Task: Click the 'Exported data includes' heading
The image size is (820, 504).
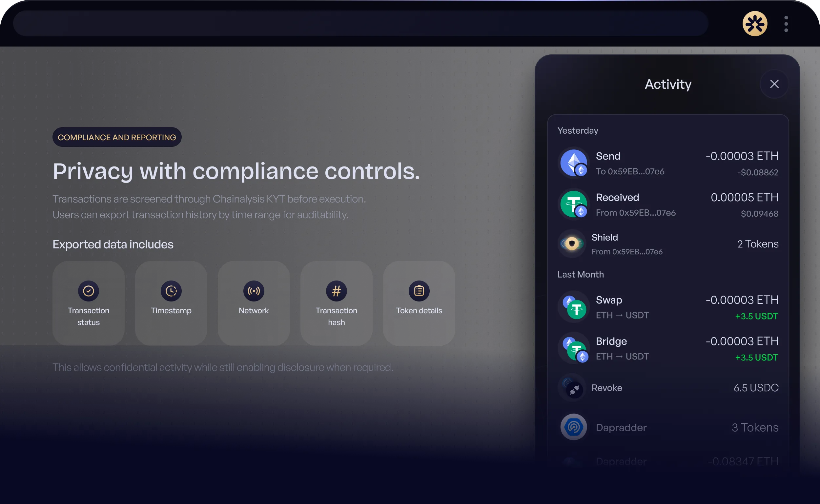Action: click(113, 244)
